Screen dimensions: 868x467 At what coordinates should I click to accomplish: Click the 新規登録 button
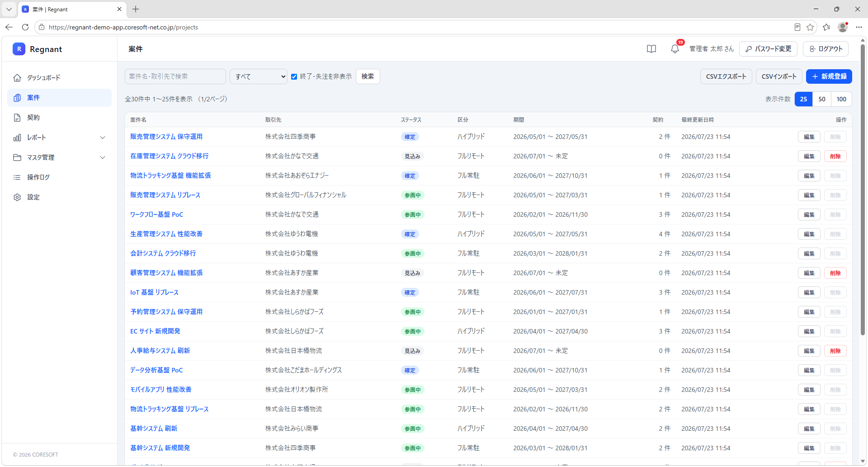[829, 76]
